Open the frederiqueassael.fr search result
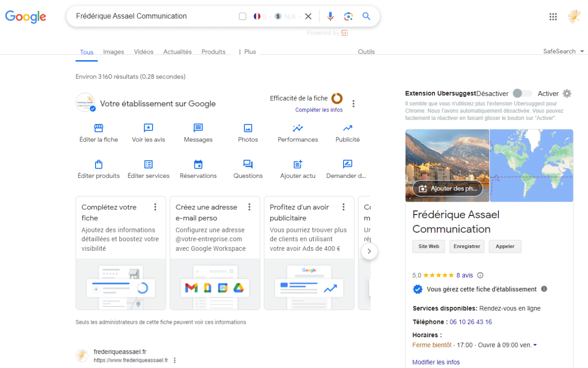 pyautogui.click(x=120, y=351)
